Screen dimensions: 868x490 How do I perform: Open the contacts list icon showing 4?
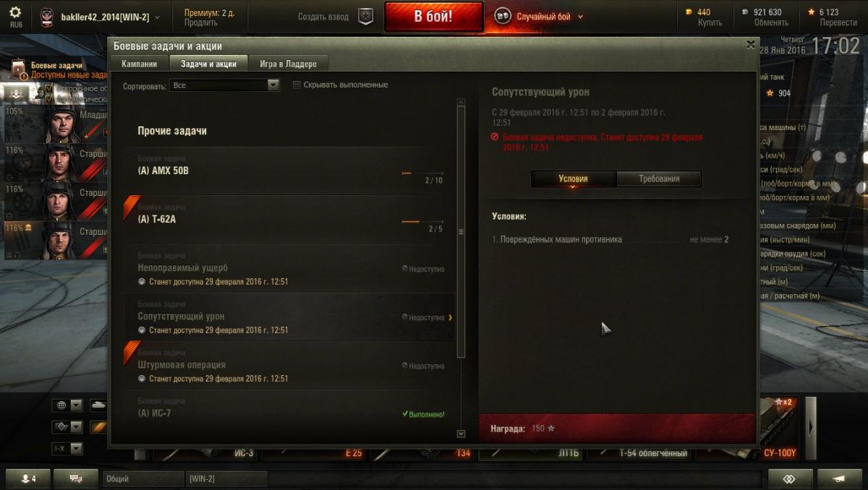point(28,478)
